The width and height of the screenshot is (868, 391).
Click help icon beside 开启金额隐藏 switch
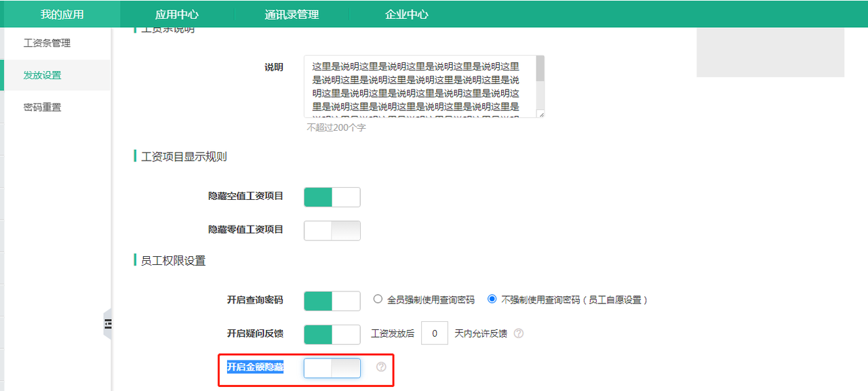click(x=381, y=367)
